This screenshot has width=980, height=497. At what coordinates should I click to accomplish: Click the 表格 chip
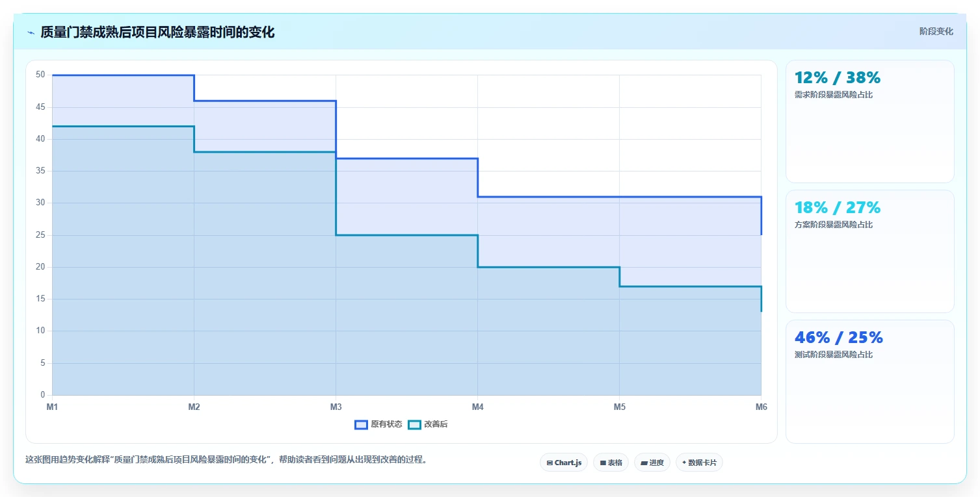[x=611, y=463]
